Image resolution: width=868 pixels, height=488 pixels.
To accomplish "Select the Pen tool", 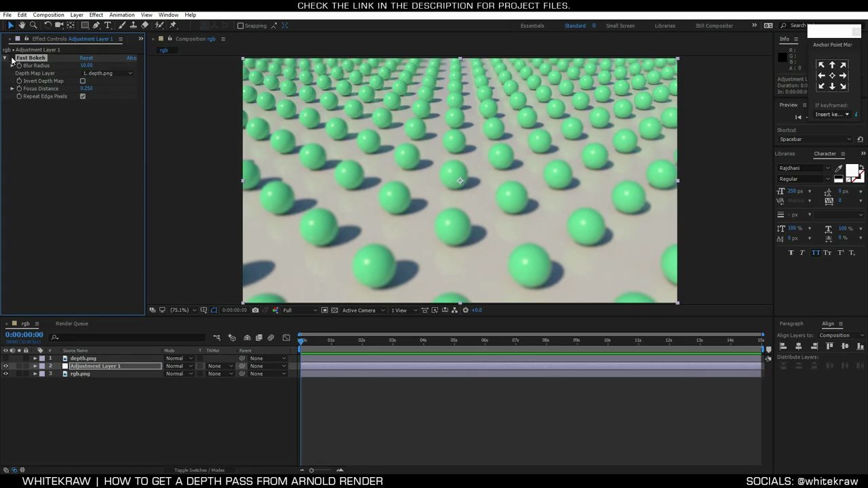I will pyautogui.click(x=96, y=25).
